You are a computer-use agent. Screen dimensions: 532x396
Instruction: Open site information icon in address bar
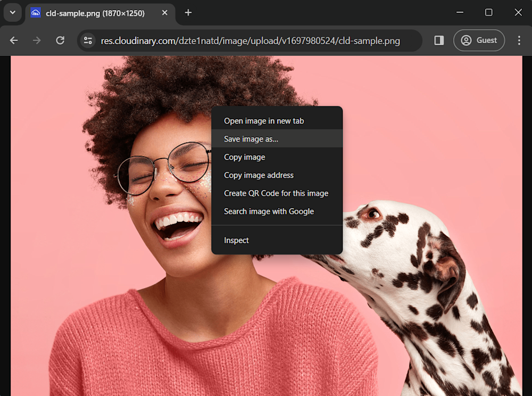coord(88,40)
